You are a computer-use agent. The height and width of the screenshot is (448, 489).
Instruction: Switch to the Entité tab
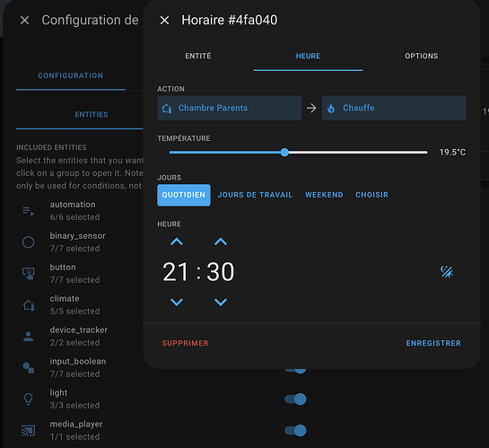click(x=198, y=57)
